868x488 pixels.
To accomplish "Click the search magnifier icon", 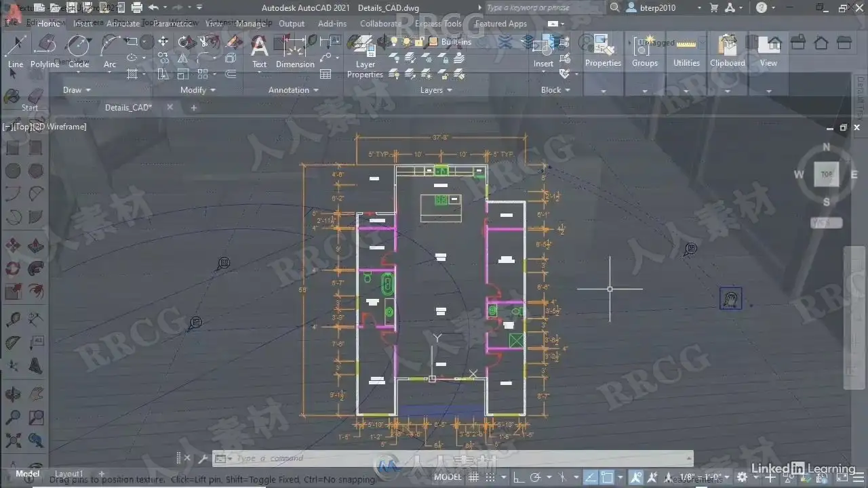I will 614,7.
